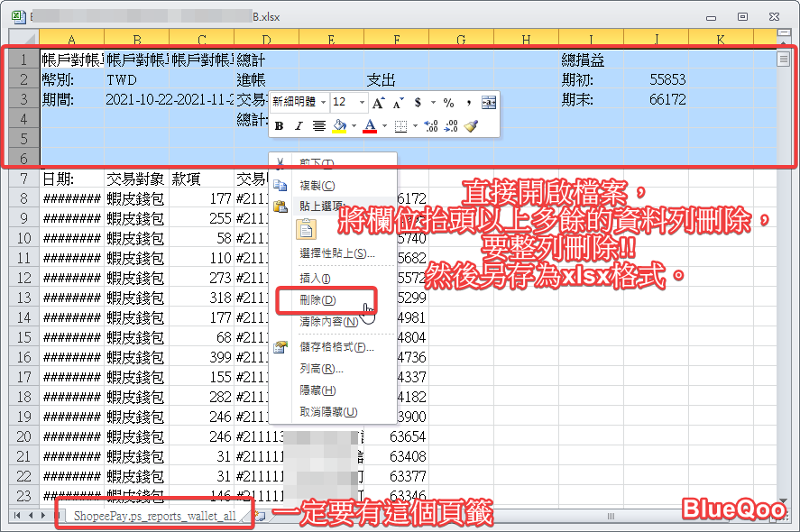This screenshot has width=800, height=532.
Task: Open the font name dropdown 新細明體
Action: coord(322,103)
